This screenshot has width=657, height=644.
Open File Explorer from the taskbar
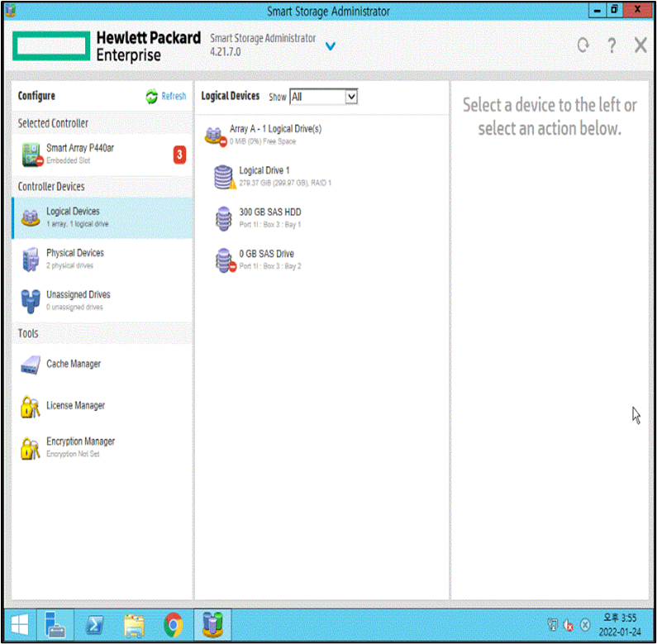click(x=134, y=626)
